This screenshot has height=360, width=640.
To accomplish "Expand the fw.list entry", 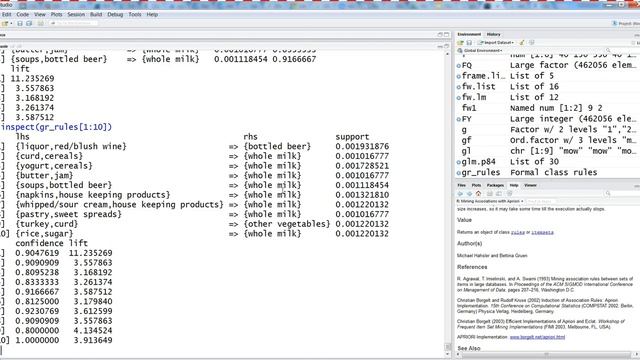I will click(459, 87).
